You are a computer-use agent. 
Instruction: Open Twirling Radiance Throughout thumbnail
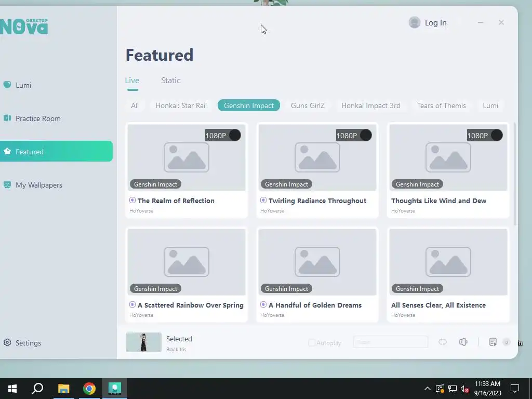(317, 157)
